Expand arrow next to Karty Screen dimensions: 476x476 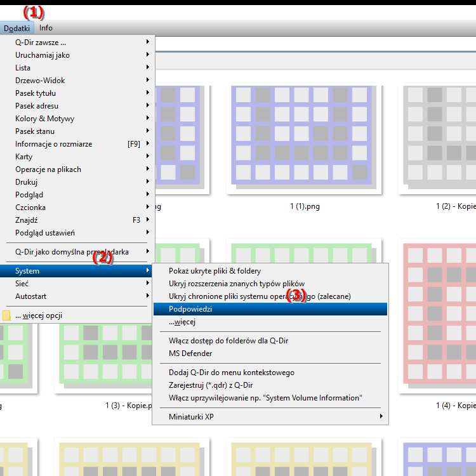tap(148, 156)
